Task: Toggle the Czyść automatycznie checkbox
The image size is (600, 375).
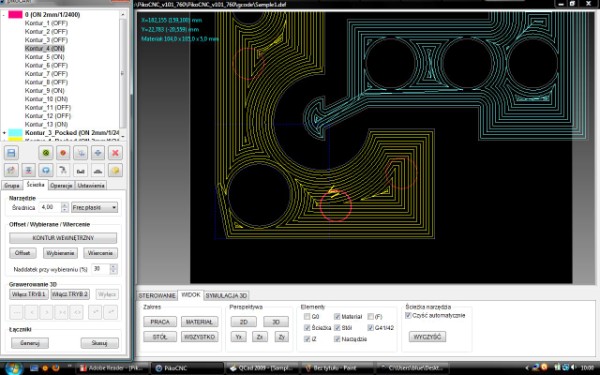Action: pyautogui.click(x=408, y=315)
